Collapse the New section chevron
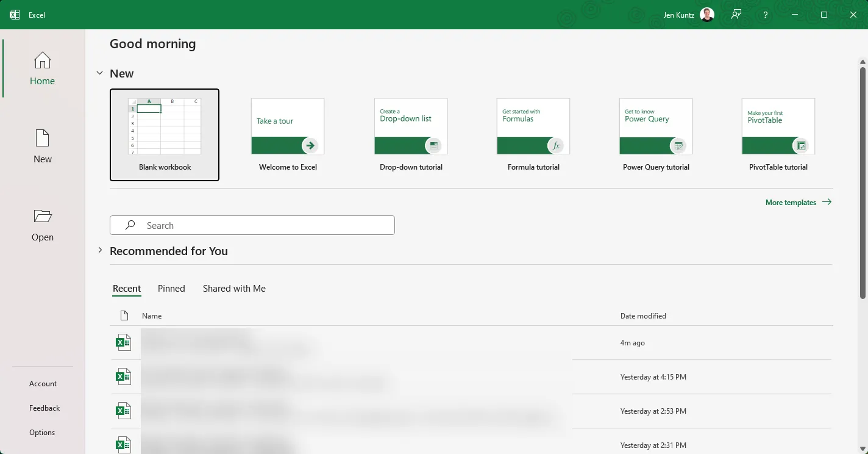 click(100, 73)
